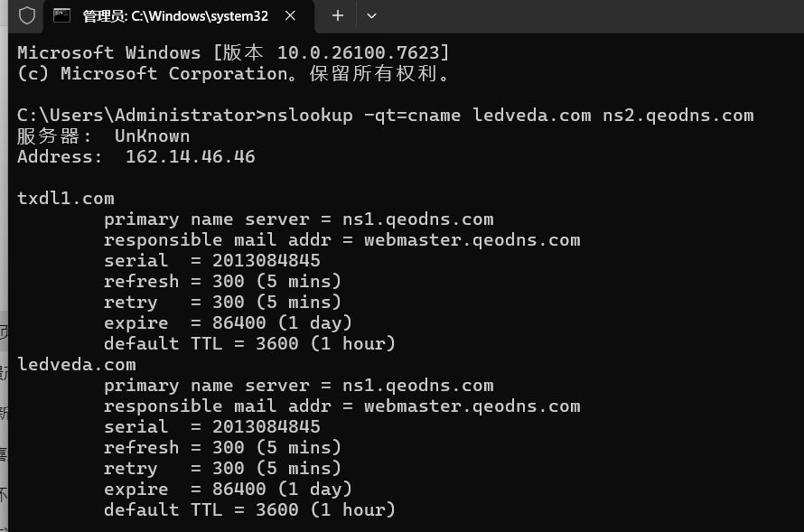Open a new tab with the plus button
The width and height of the screenshot is (804, 532).
click(338, 15)
